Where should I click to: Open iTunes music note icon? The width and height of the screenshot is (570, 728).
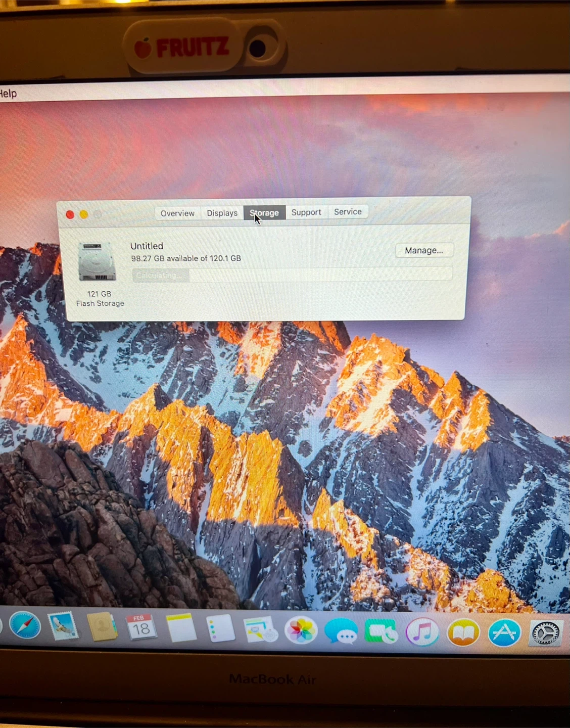click(x=422, y=632)
